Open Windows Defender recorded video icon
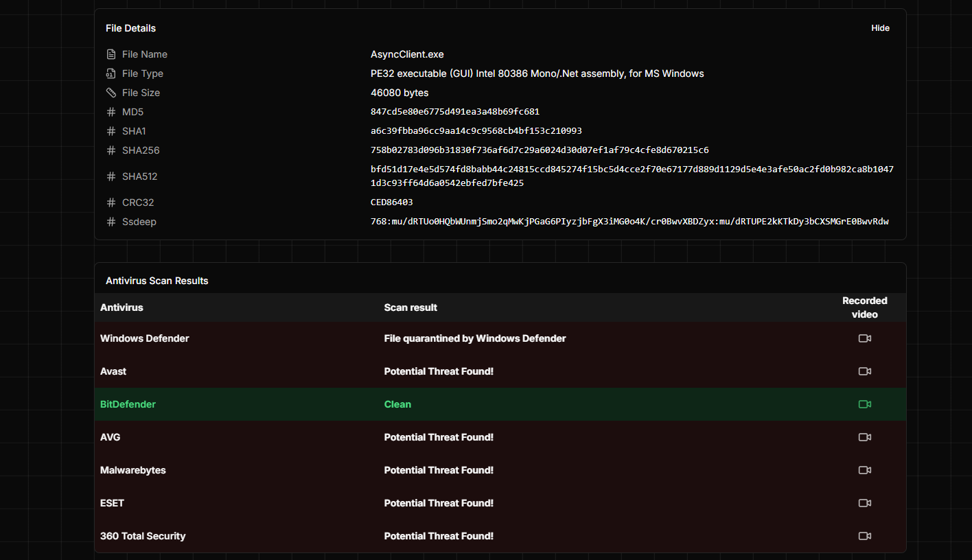 pyautogui.click(x=865, y=338)
